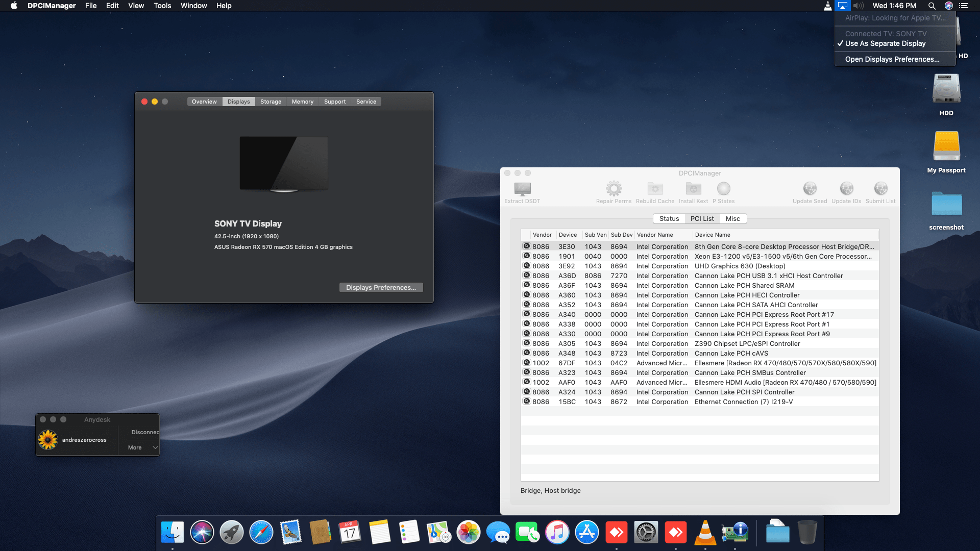Screen dimensions: 980x551
Task: Switch to the Status tab
Action: (669, 219)
